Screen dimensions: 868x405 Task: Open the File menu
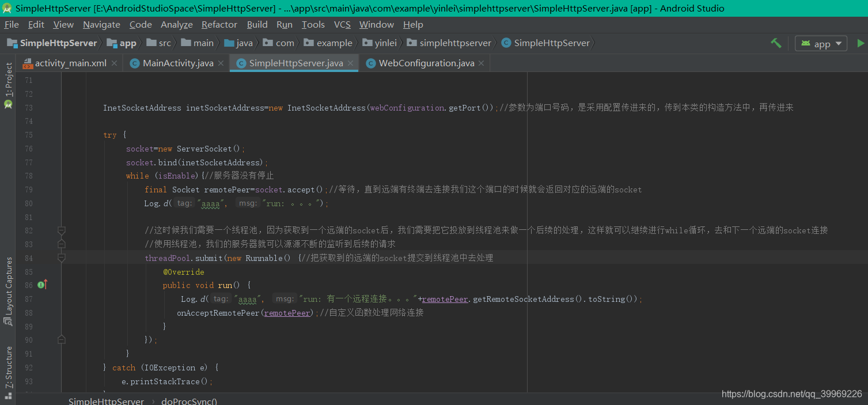(12, 24)
